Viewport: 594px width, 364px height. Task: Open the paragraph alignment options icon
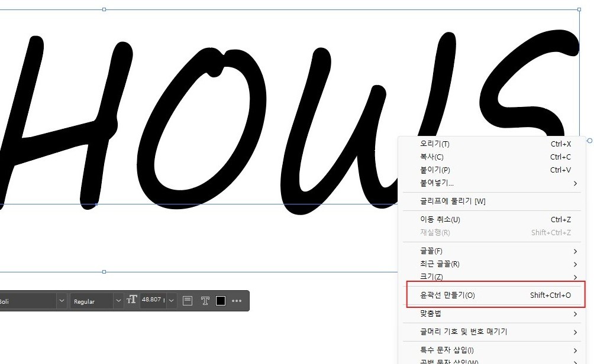tap(187, 300)
